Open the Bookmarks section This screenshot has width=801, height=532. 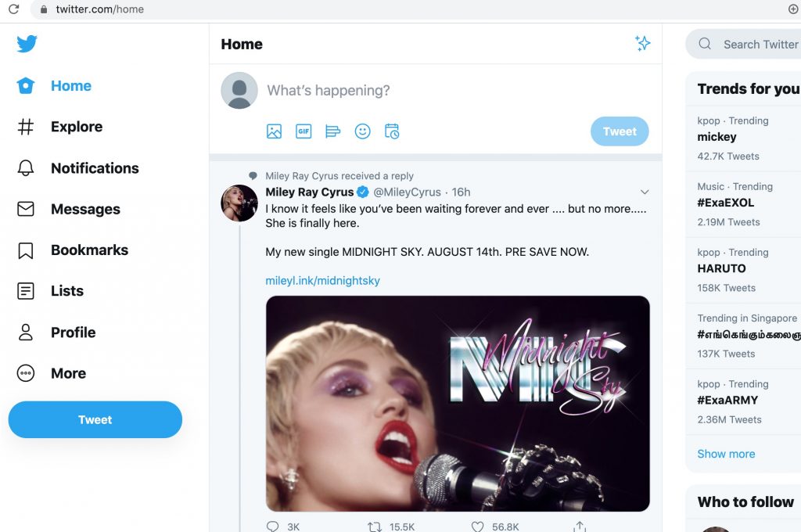tap(73, 250)
